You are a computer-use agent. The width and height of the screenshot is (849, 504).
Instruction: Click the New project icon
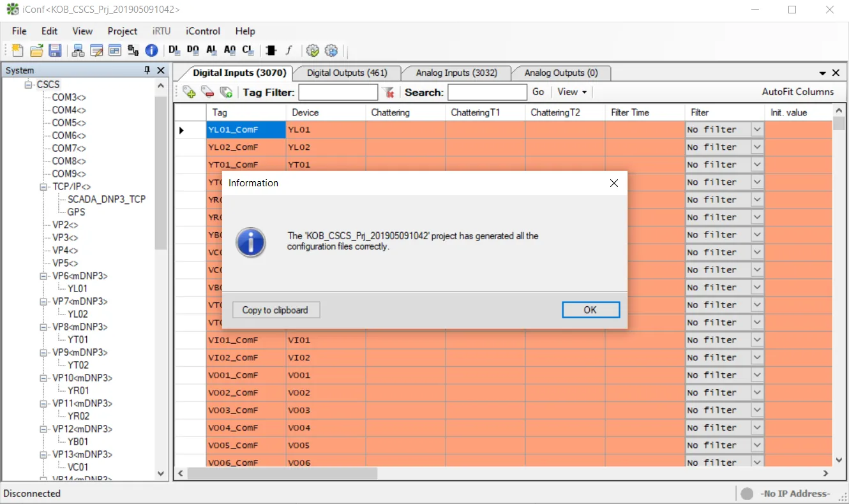17,50
